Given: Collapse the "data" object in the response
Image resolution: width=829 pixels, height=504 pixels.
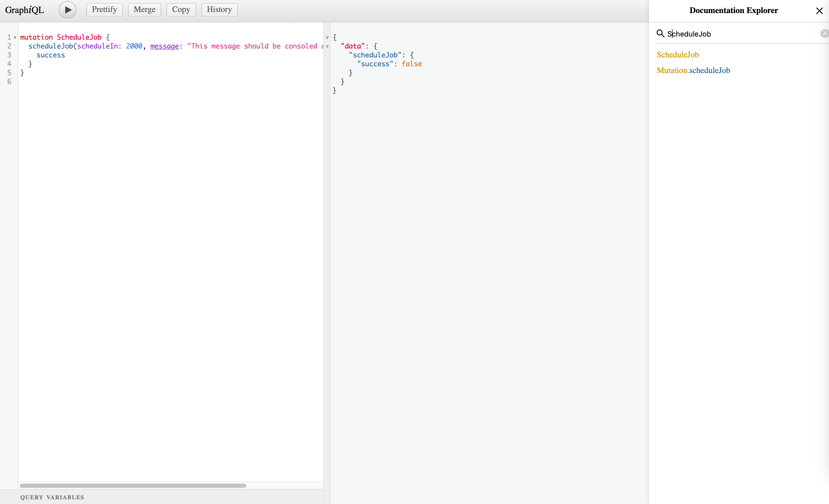Looking at the screenshot, I should point(327,46).
